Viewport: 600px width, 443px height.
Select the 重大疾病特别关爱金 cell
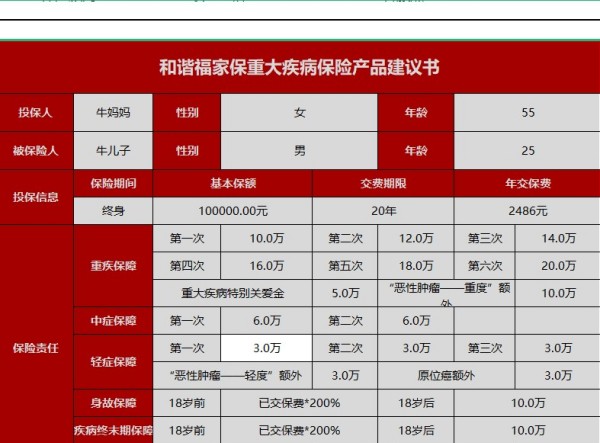(233, 293)
